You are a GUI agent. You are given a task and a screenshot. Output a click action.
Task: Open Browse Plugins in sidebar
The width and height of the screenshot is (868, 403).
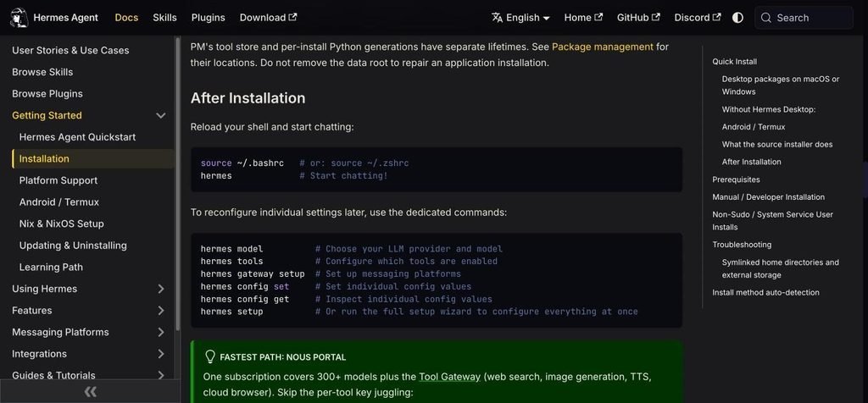tap(47, 94)
